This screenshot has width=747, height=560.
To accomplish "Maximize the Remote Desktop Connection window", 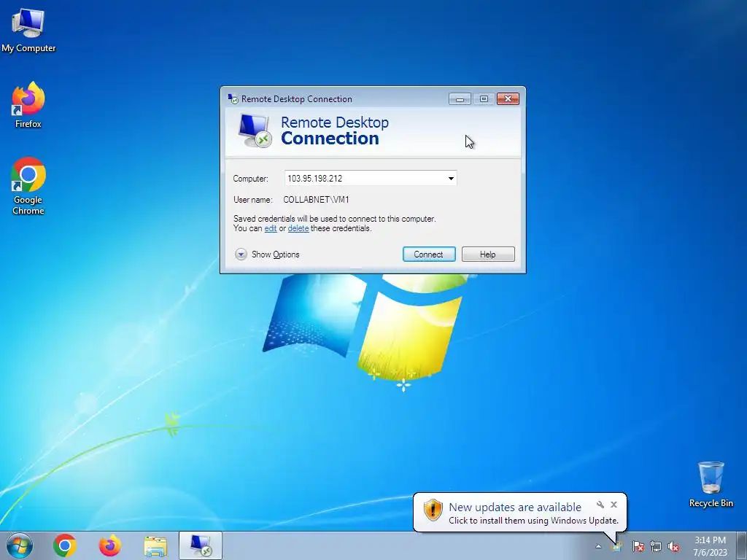I will [484, 98].
